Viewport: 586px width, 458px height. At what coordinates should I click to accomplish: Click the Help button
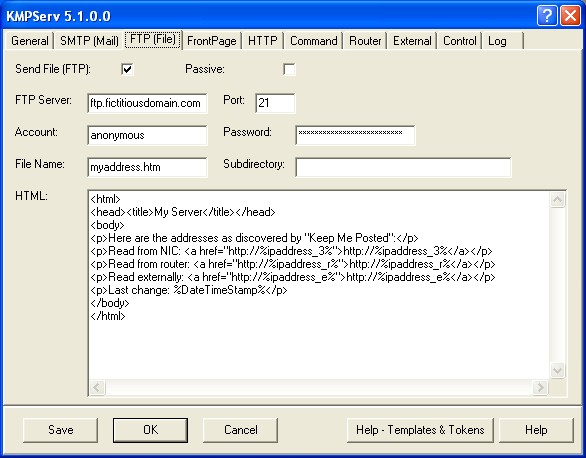point(536,430)
